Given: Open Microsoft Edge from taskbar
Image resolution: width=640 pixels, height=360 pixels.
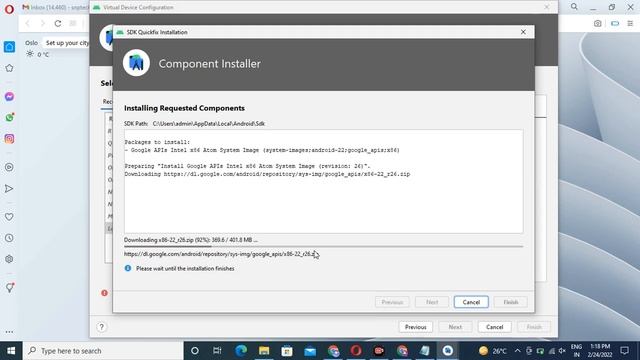Looking at the screenshot, I should [241, 351].
